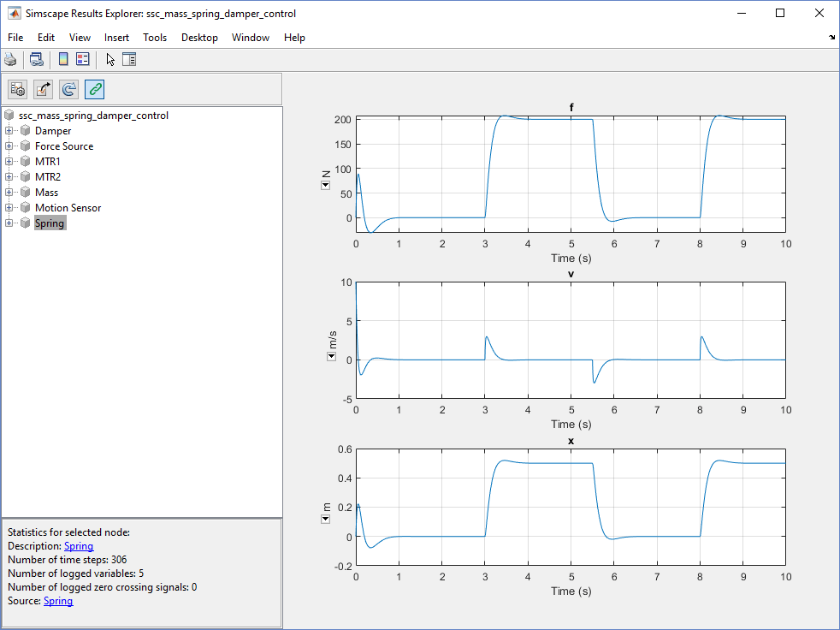Viewport: 840px width, 630px height.
Task: Select root ssc_mass_spring_damper_control node
Action: (94, 116)
